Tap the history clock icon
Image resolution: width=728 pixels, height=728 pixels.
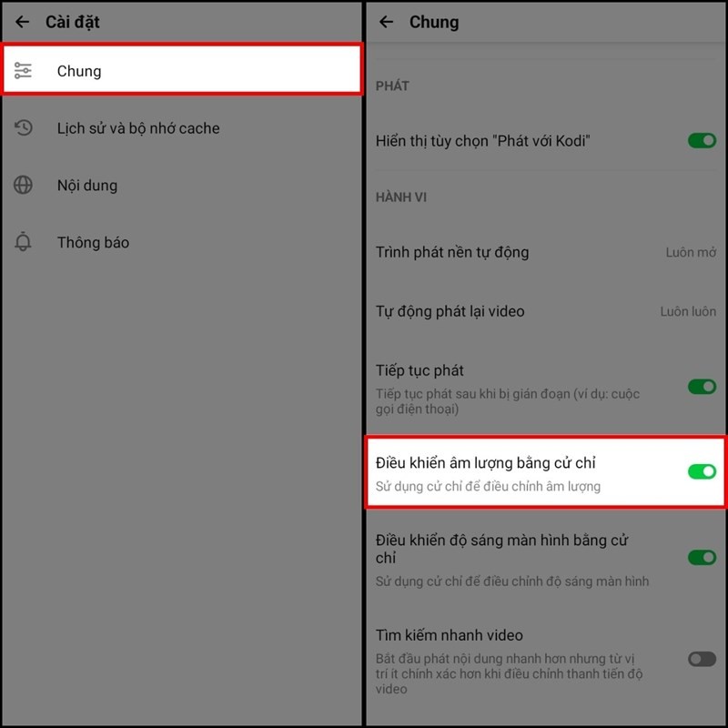pos(23,127)
